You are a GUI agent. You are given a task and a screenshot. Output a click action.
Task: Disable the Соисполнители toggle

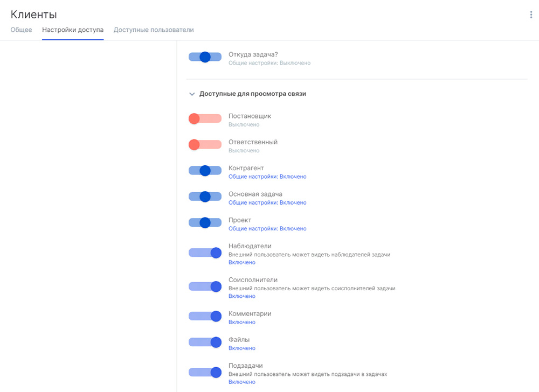(205, 286)
